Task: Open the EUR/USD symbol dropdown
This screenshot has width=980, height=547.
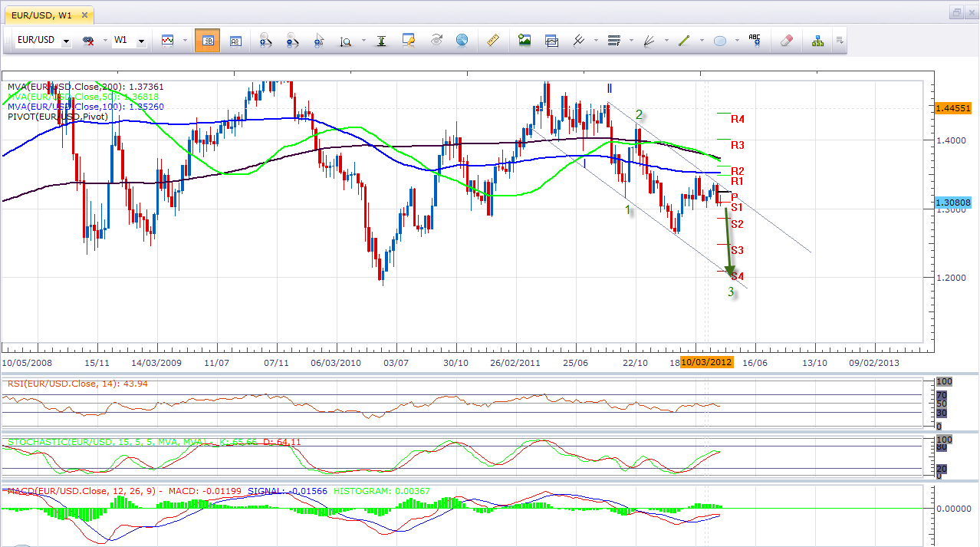Action: [x=67, y=41]
